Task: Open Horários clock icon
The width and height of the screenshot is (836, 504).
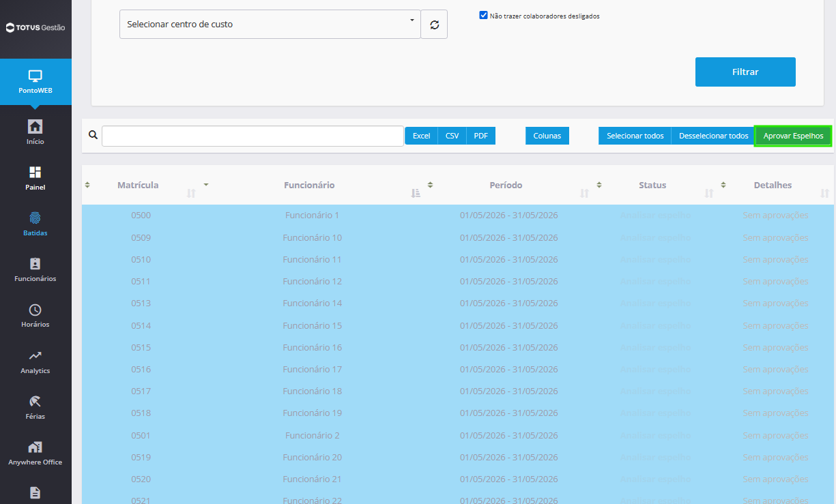Action: coord(35,310)
